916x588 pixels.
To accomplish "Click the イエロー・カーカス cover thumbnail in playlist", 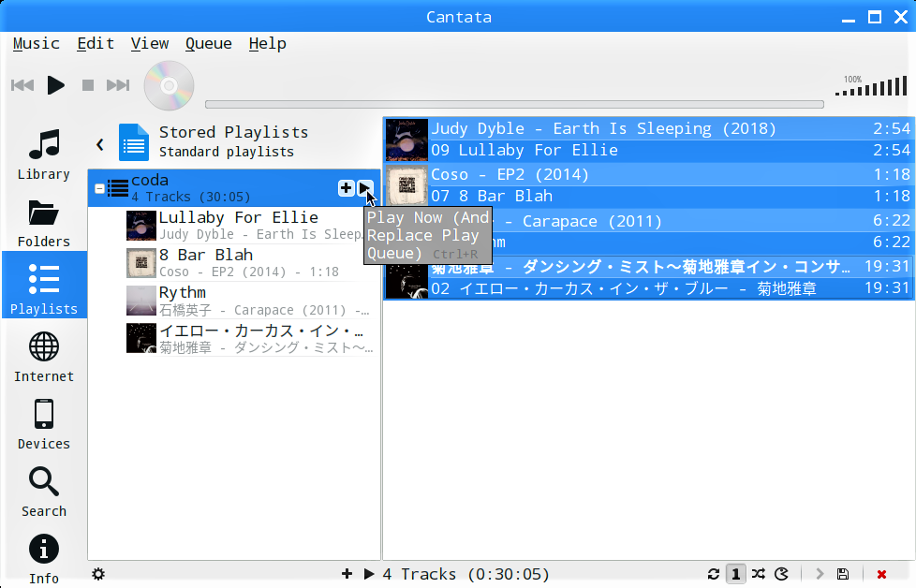I will click(141, 339).
